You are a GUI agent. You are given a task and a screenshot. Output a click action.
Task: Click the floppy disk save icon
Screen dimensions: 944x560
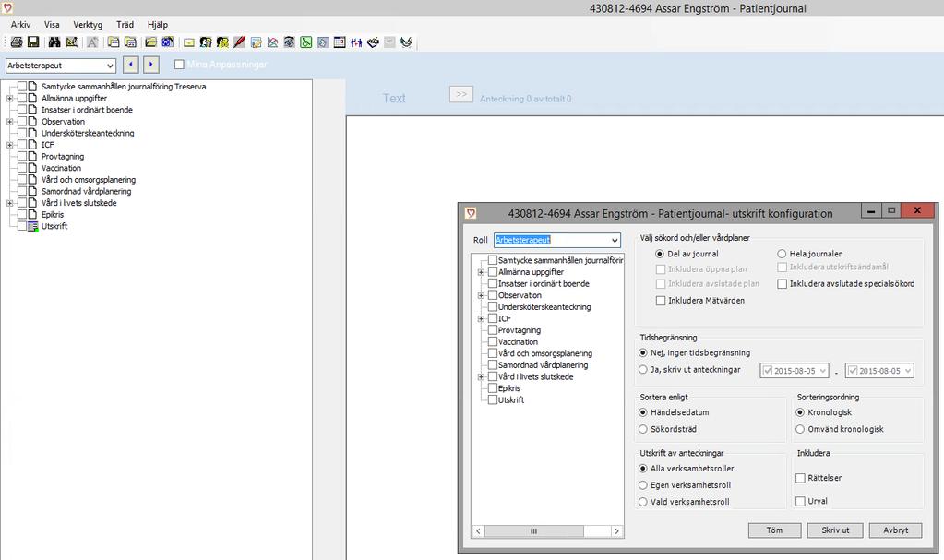(33, 42)
